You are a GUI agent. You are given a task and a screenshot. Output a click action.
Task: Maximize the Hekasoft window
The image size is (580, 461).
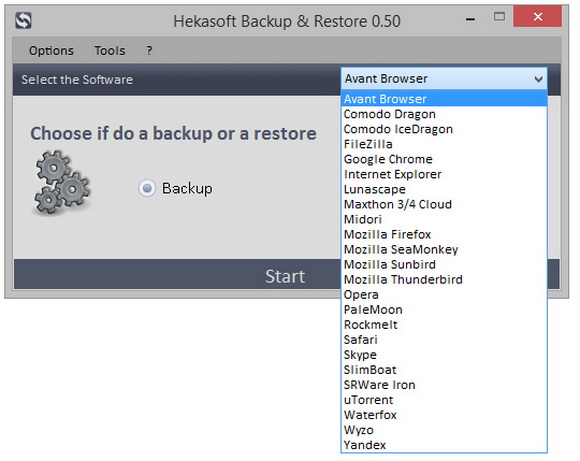[499, 17]
